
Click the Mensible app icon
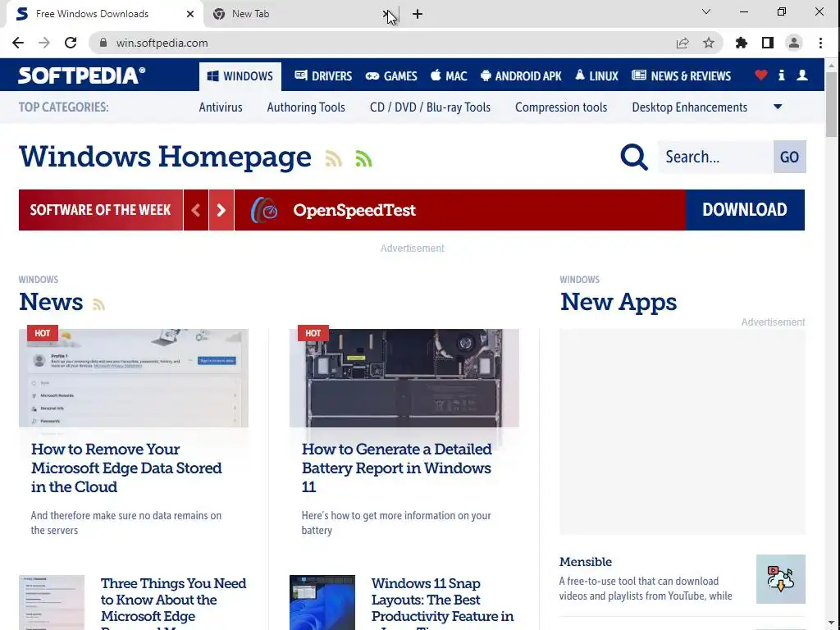pos(781,579)
